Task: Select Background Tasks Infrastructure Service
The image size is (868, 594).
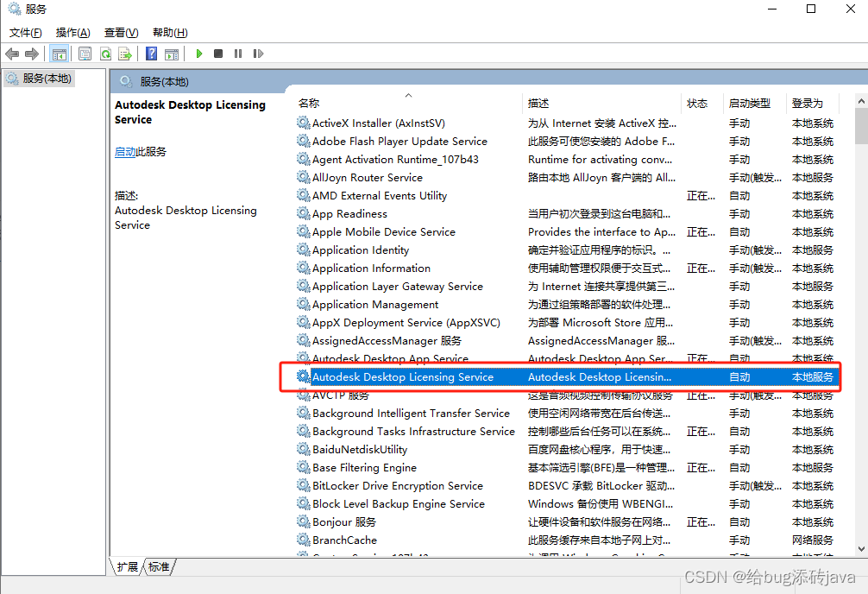Action: click(568, 431)
